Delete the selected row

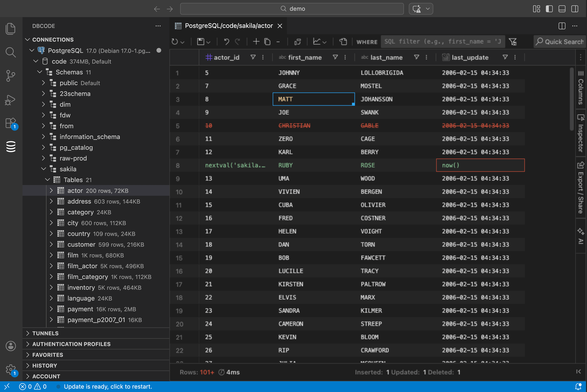point(278,42)
